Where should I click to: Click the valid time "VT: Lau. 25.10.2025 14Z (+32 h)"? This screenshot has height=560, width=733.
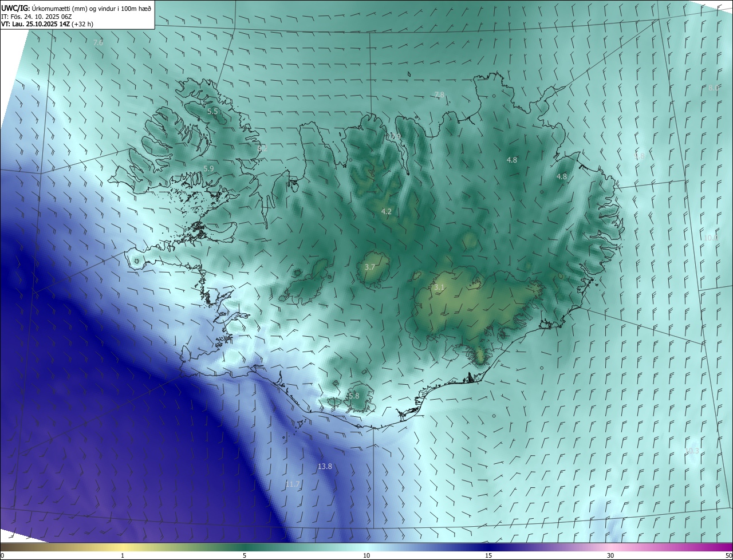pos(47,24)
